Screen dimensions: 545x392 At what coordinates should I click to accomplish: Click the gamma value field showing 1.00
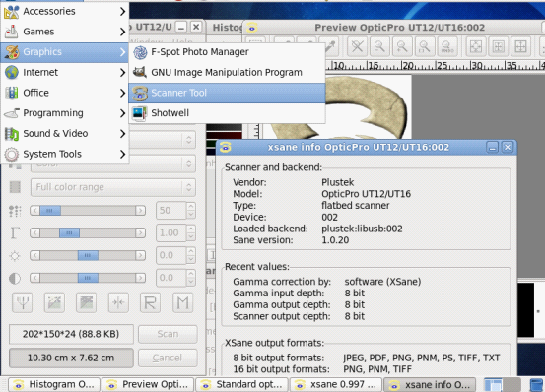(x=171, y=233)
